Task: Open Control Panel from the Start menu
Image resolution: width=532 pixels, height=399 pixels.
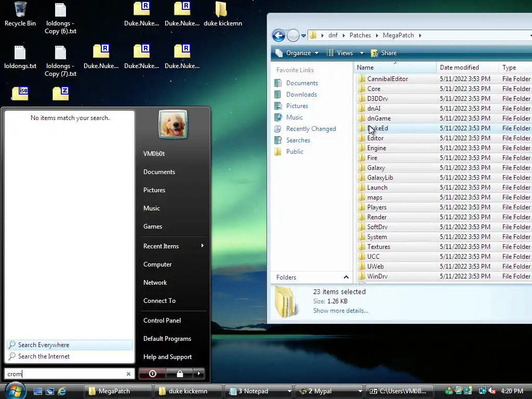Action: 162,320
